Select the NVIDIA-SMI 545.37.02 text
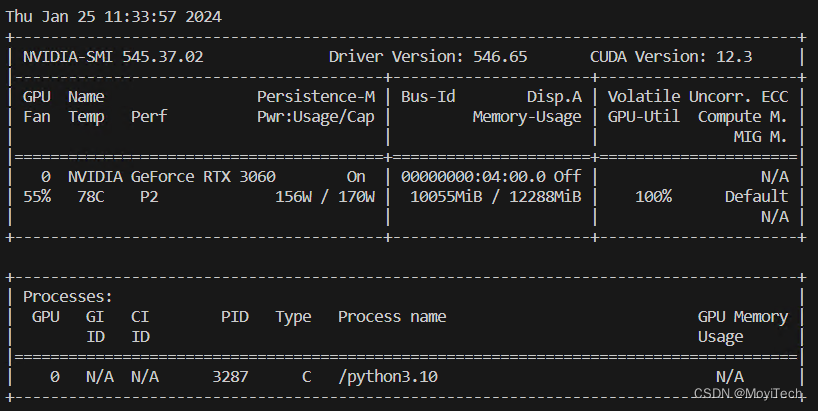Screen dimensions: 818x411 (x=113, y=57)
